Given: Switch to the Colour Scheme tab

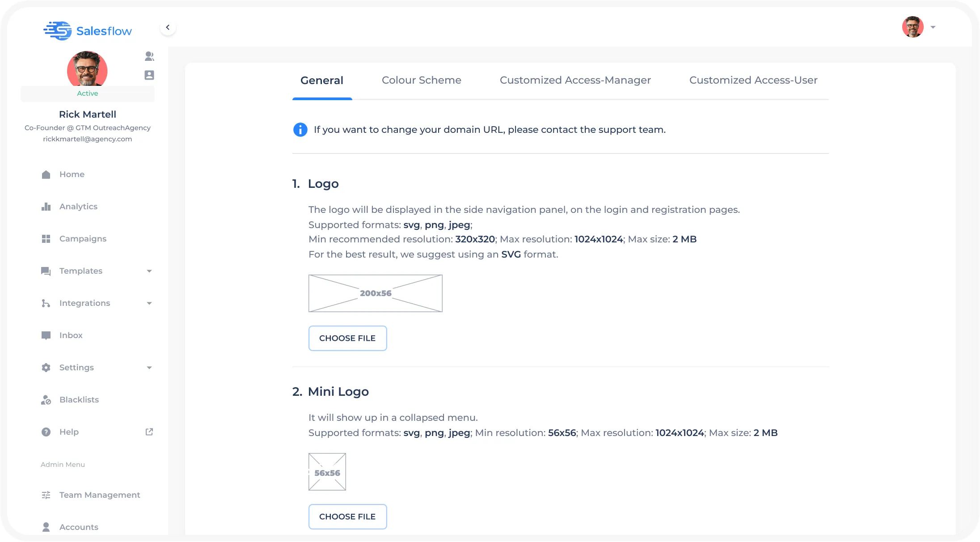Looking at the screenshot, I should point(421,80).
